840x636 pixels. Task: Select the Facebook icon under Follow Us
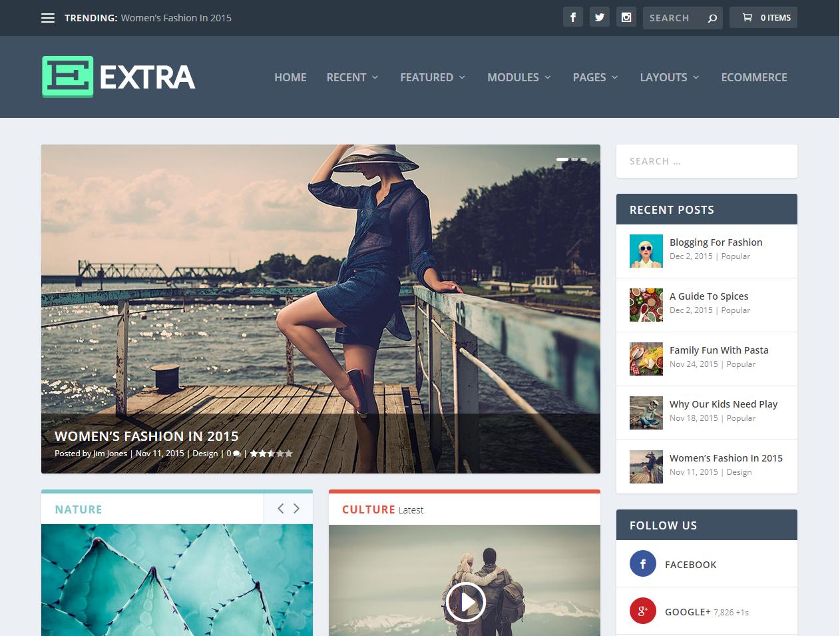pyautogui.click(x=642, y=563)
